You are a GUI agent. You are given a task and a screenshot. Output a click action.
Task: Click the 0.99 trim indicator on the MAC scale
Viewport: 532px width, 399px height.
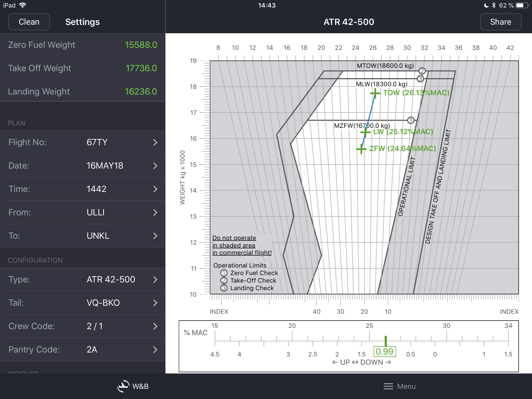click(x=384, y=351)
